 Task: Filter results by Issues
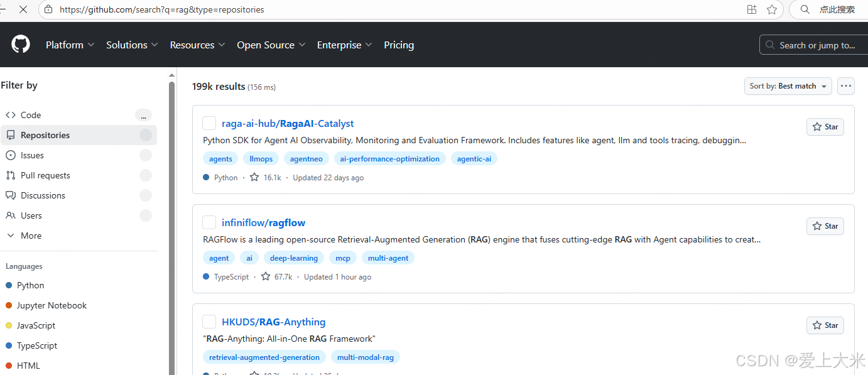[x=79, y=155]
